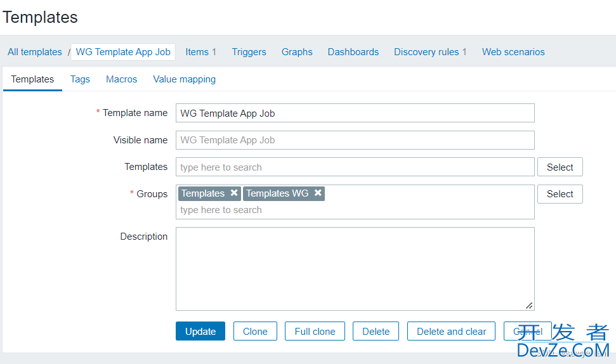Image resolution: width=616 pixels, height=364 pixels.
Task: Click the Description textarea resize handle
Action: 529,306
